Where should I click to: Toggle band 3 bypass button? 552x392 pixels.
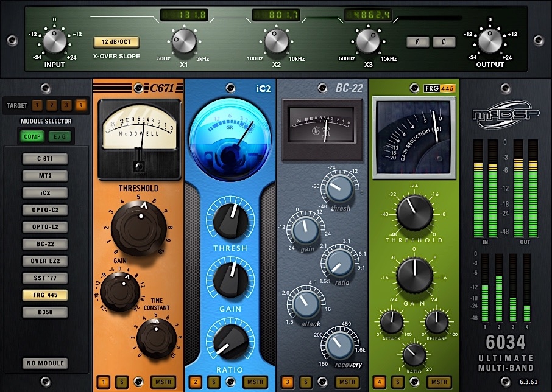coord(288,382)
